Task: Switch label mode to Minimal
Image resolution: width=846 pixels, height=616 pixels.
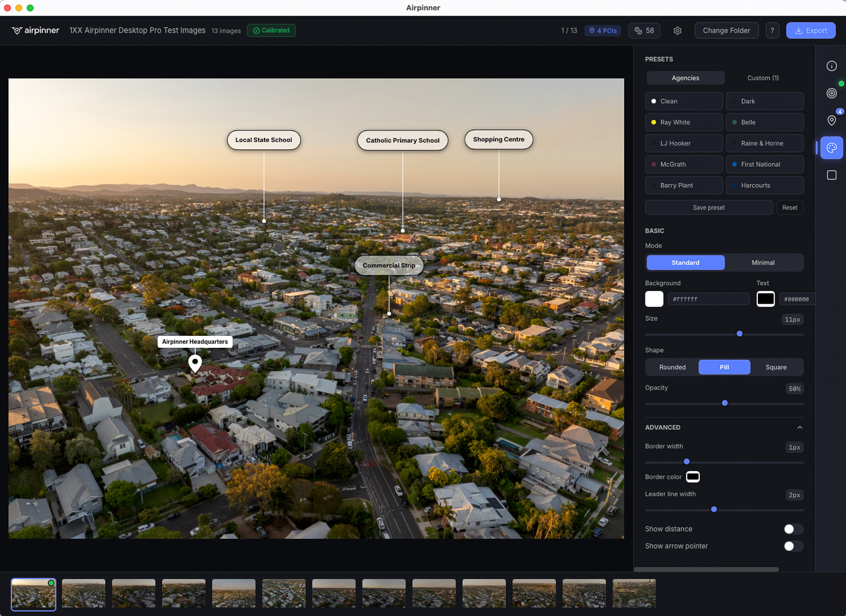Action: click(x=763, y=263)
